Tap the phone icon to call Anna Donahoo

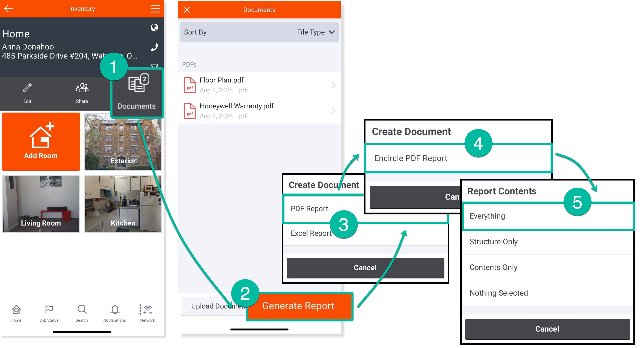(x=154, y=47)
